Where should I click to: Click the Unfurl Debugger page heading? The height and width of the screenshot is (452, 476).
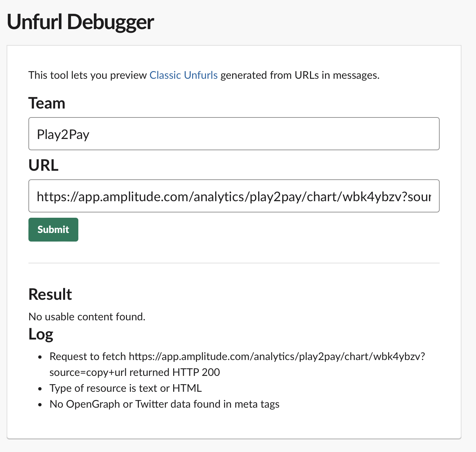tap(80, 22)
